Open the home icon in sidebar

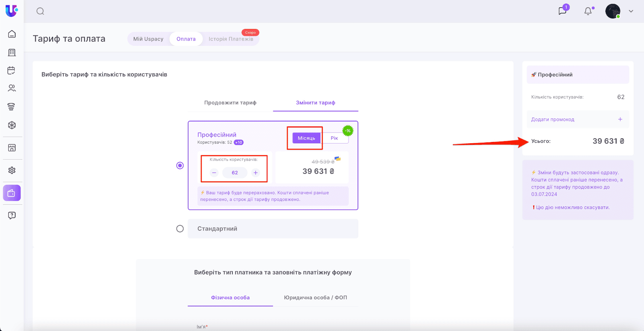[x=12, y=34]
